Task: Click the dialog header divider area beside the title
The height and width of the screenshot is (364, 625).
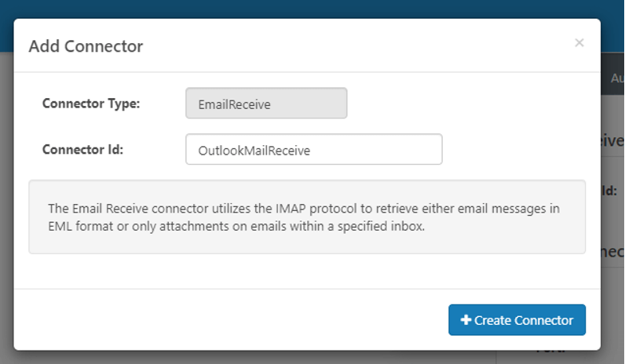Action: click(353, 47)
